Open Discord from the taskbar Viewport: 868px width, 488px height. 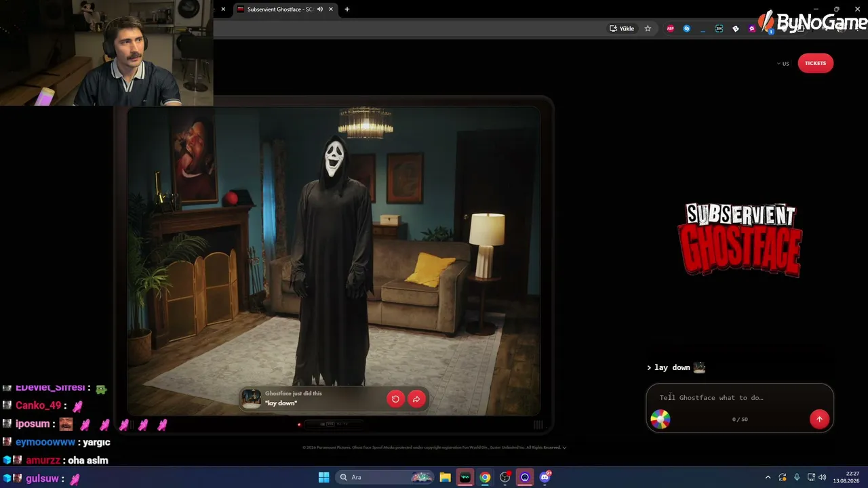point(545,477)
